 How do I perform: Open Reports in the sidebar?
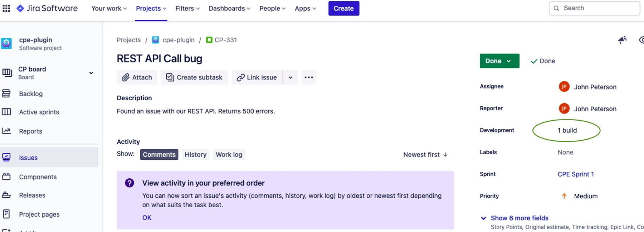coord(30,131)
